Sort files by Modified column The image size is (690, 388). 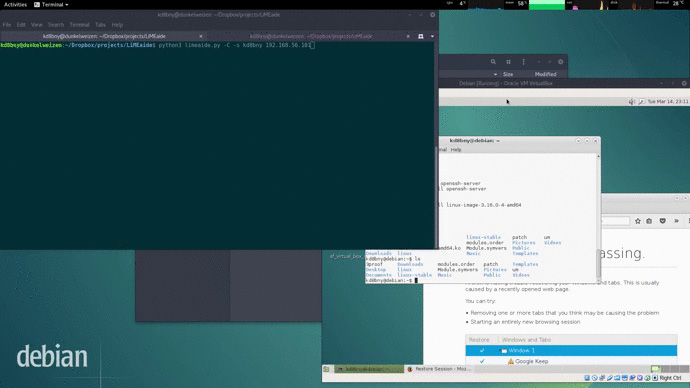click(x=545, y=74)
